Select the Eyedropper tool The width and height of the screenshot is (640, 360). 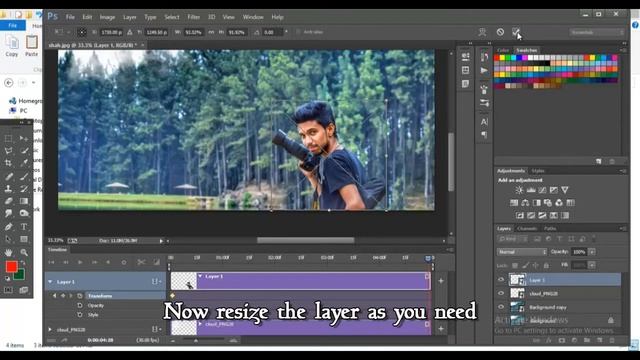point(24,163)
